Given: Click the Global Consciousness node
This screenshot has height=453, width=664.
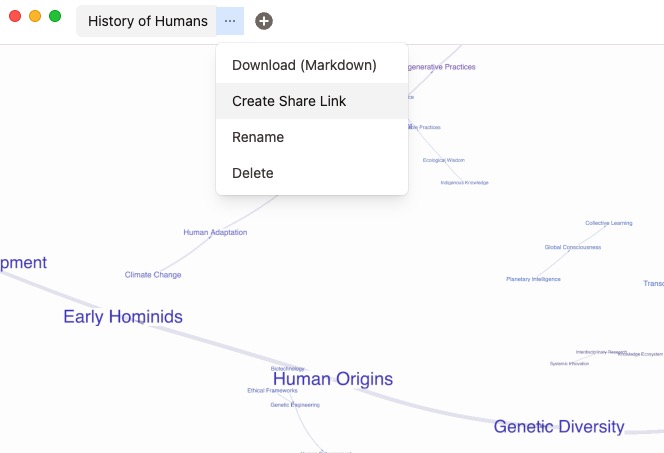Looking at the screenshot, I should click(573, 247).
